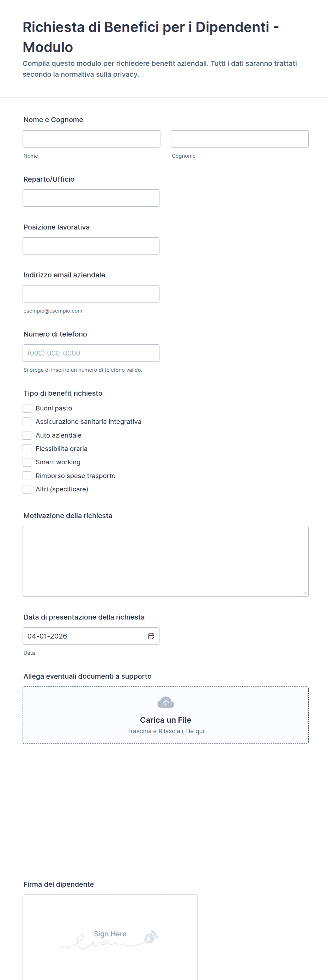Click Carica un File upload button
This screenshot has height=980, width=328.
click(x=165, y=720)
